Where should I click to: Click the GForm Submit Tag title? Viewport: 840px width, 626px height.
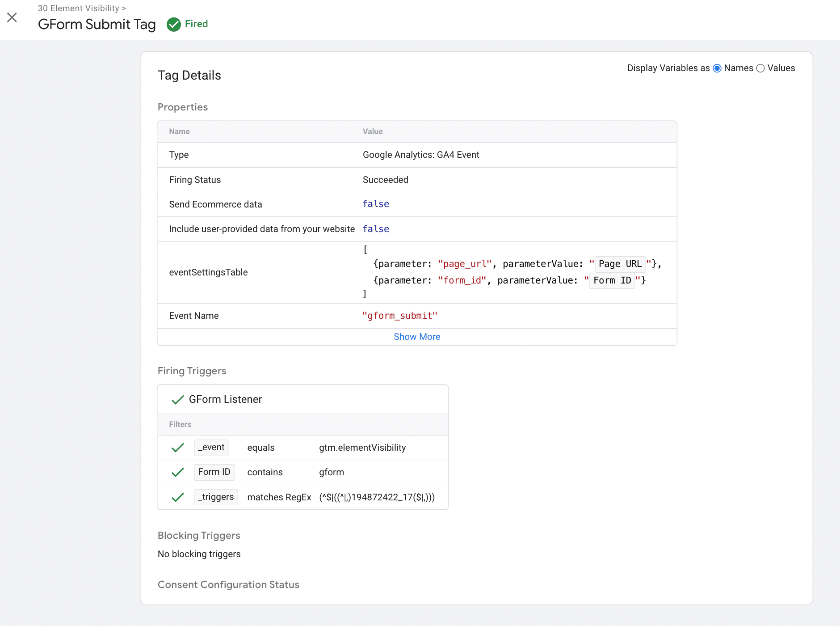(x=97, y=24)
